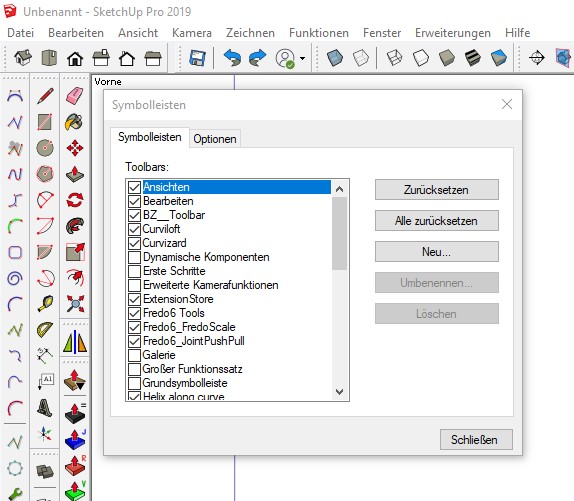574x501 pixels.
Task: Open the Ansicht menu
Action: 138,33
